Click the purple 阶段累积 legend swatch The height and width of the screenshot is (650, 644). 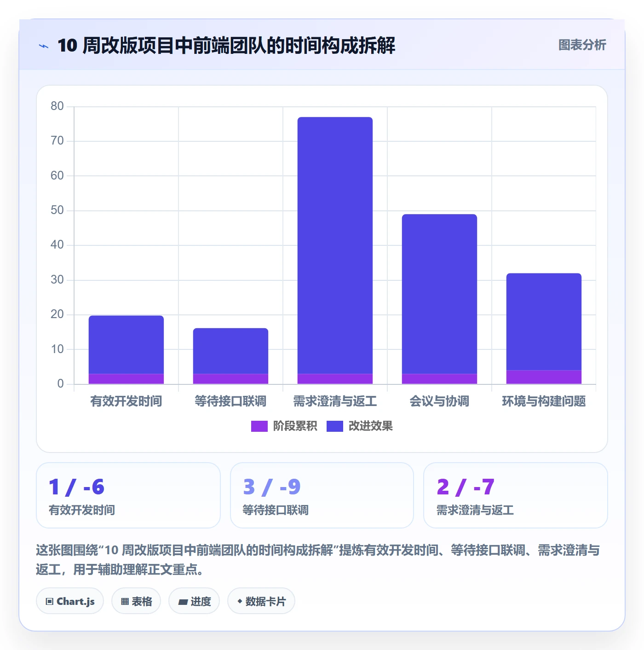point(259,426)
